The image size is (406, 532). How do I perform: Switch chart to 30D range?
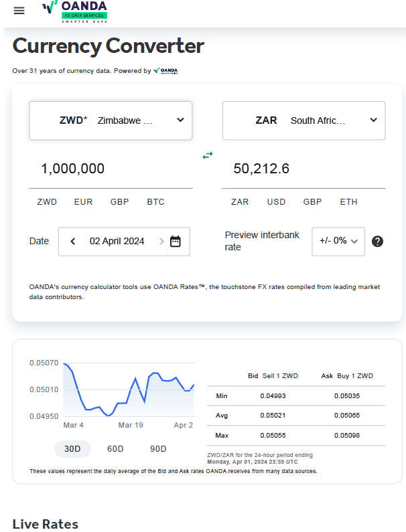[x=72, y=449]
